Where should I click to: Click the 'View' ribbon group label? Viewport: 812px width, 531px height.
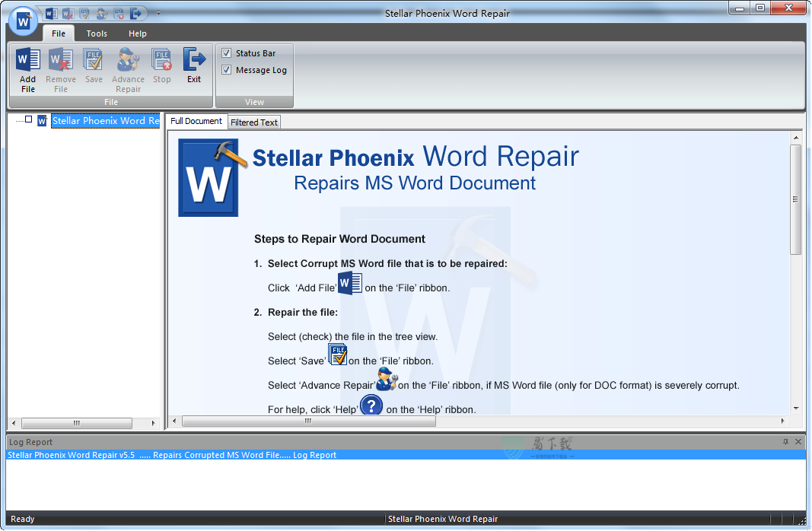click(254, 102)
